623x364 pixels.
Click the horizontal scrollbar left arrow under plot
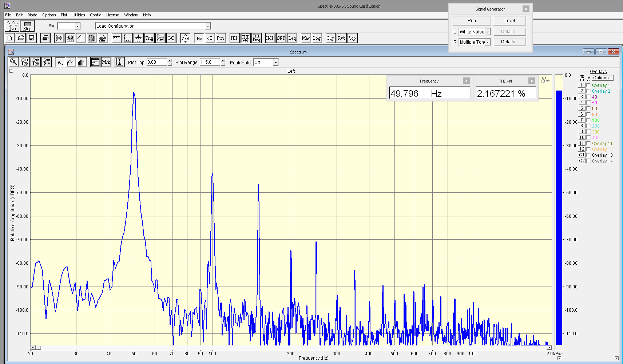click(x=33, y=348)
